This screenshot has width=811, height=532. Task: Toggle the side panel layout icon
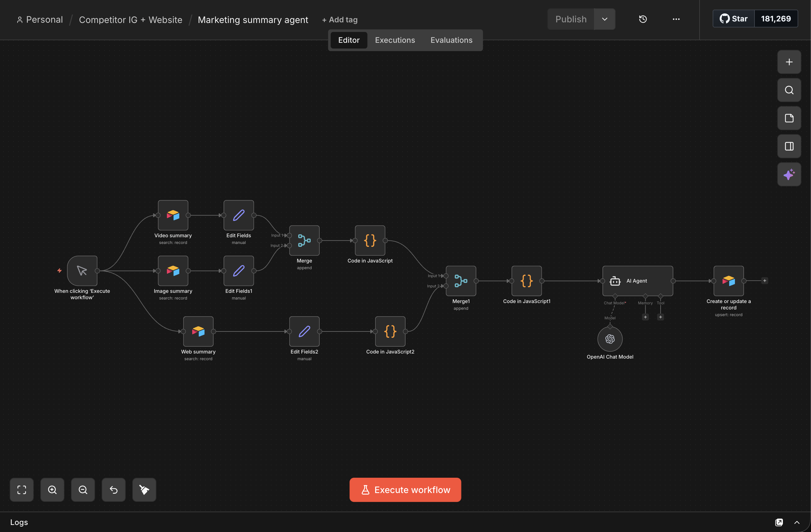point(789,146)
